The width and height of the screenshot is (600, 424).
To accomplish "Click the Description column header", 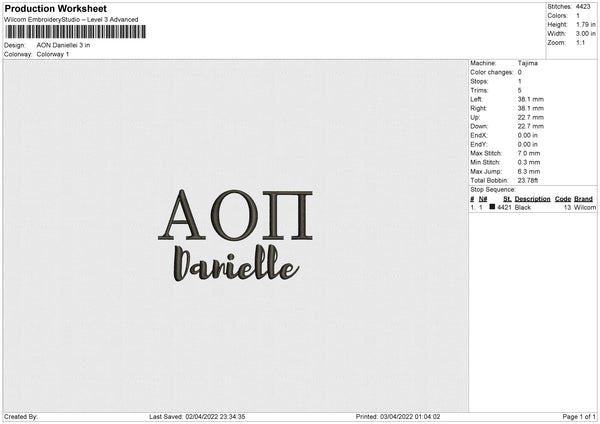I will (532, 199).
